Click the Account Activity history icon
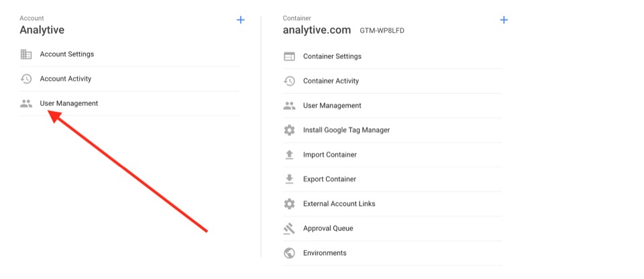Screen dimensions: 644x279 pyautogui.click(x=26, y=79)
